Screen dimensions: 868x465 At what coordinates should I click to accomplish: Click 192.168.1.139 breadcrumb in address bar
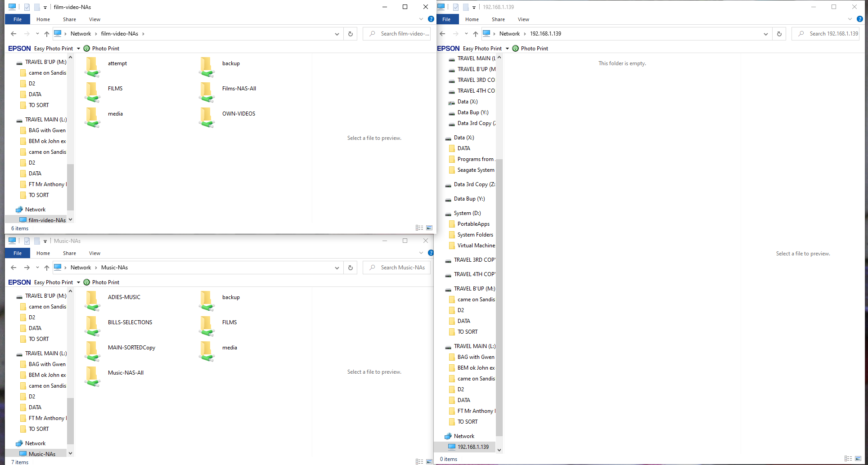545,34
